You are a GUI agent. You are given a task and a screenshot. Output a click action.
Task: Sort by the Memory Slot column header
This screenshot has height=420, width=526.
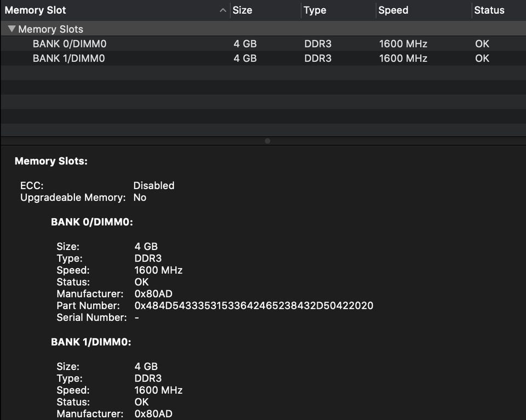pos(36,10)
